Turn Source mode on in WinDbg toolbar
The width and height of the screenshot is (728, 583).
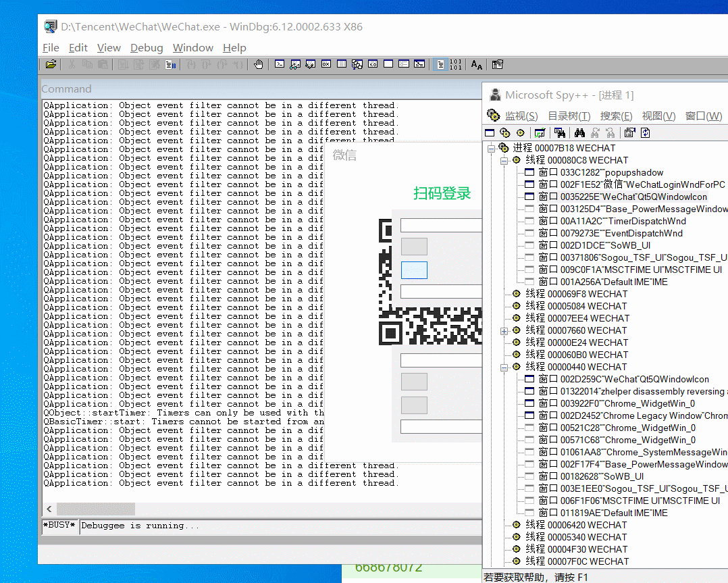440,65
